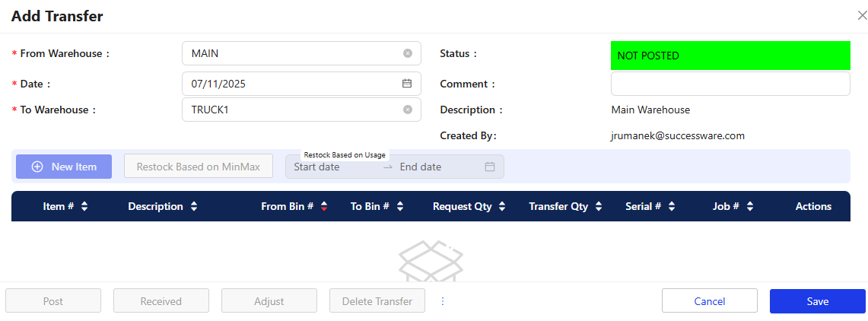
Task: Sort by Job # column
Action: 750,206
